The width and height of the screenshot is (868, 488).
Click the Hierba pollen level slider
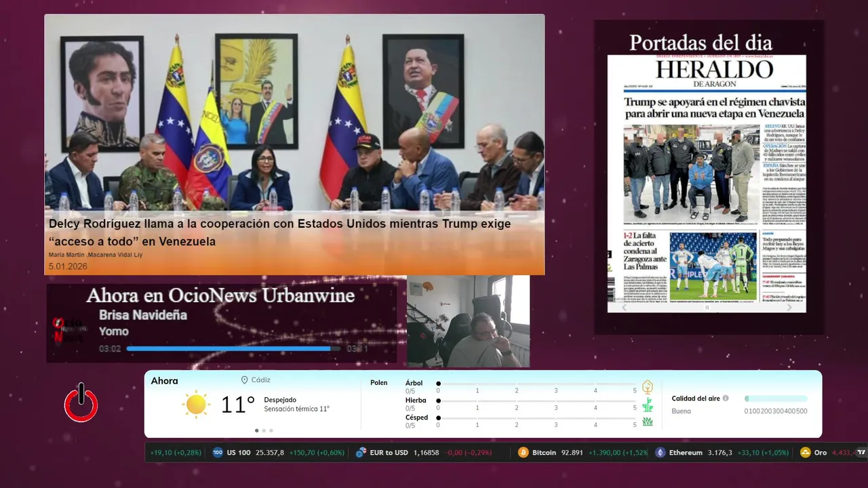536,401
